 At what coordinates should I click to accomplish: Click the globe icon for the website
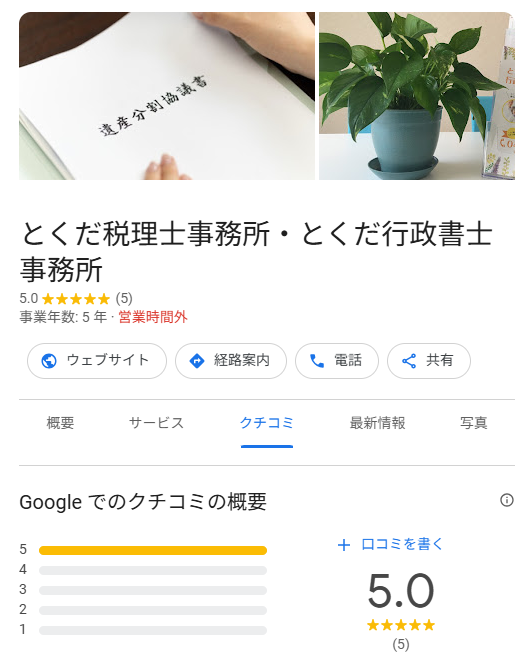click(x=49, y=361)
